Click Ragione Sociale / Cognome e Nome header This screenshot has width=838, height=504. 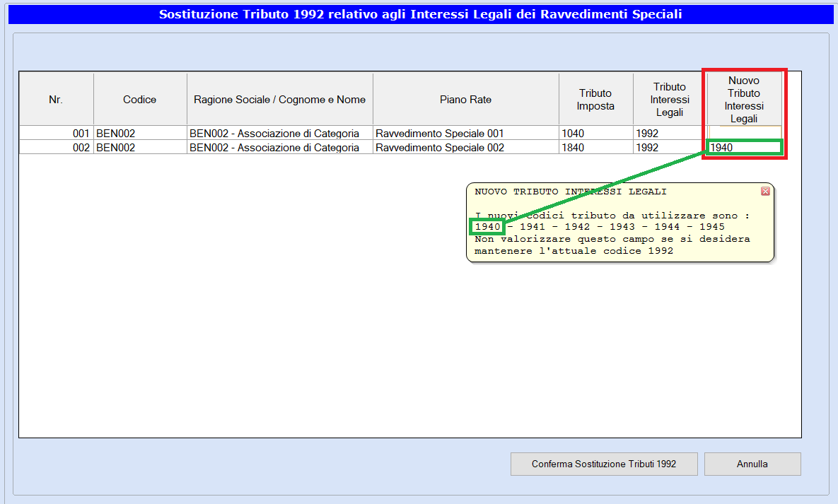[279, 100]
